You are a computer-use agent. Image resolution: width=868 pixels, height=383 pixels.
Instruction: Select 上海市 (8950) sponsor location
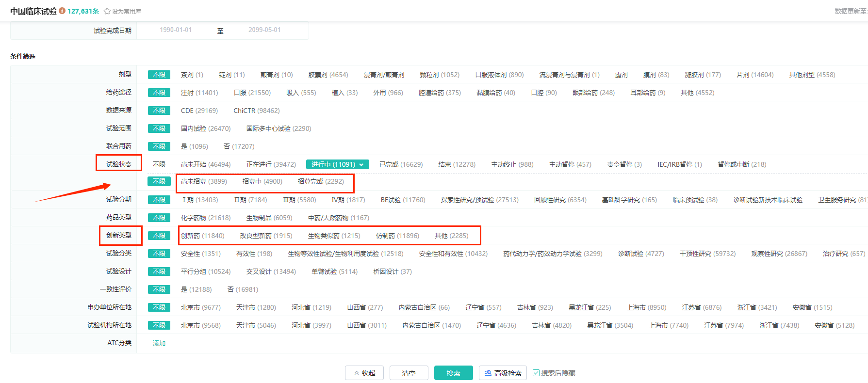[646, 307]
